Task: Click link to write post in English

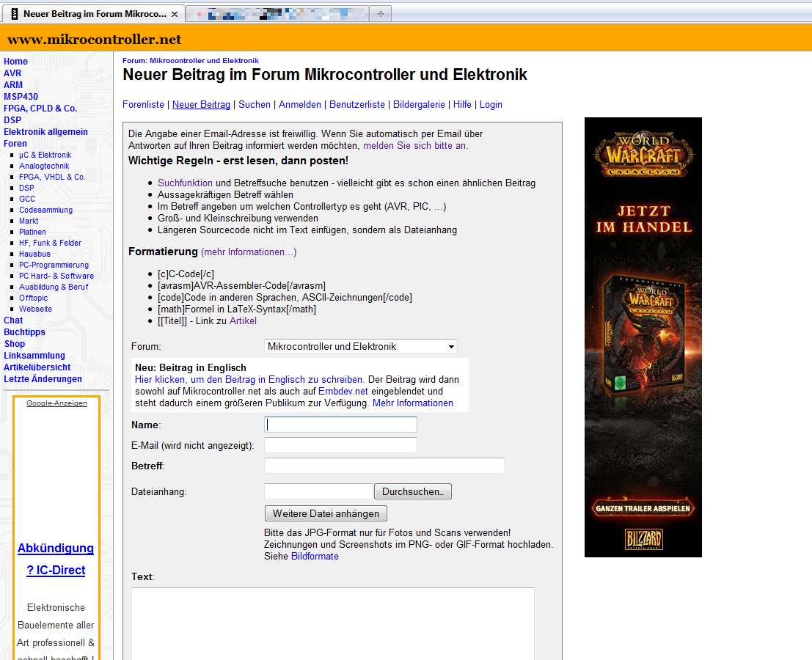Action: coord(249,379)
